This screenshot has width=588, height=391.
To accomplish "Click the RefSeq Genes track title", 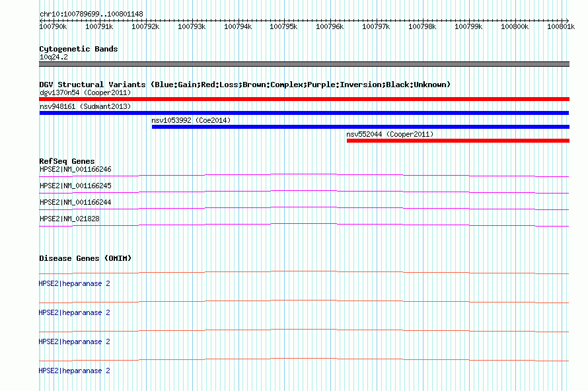I will (67, 161).
